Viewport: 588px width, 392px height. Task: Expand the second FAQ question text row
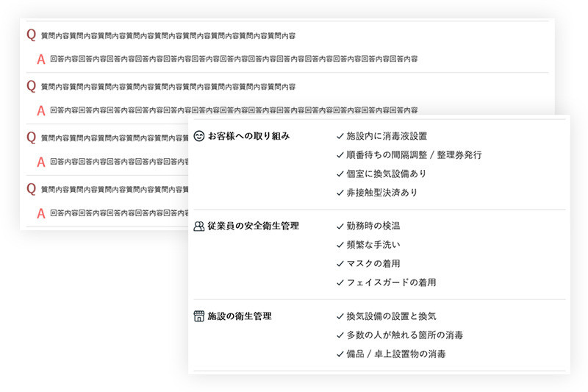pos(168,87)
